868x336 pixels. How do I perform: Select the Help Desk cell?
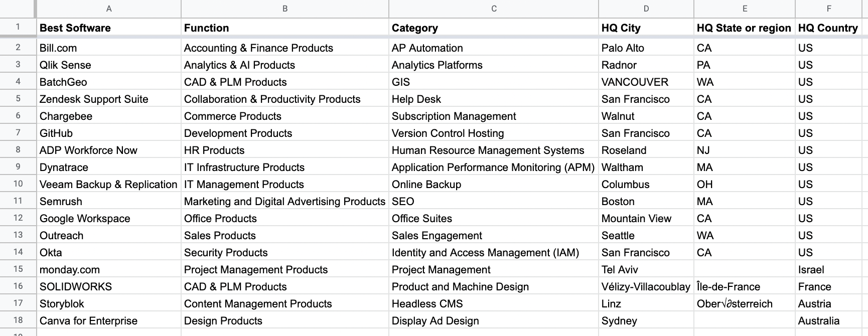(x=494, y=99)
